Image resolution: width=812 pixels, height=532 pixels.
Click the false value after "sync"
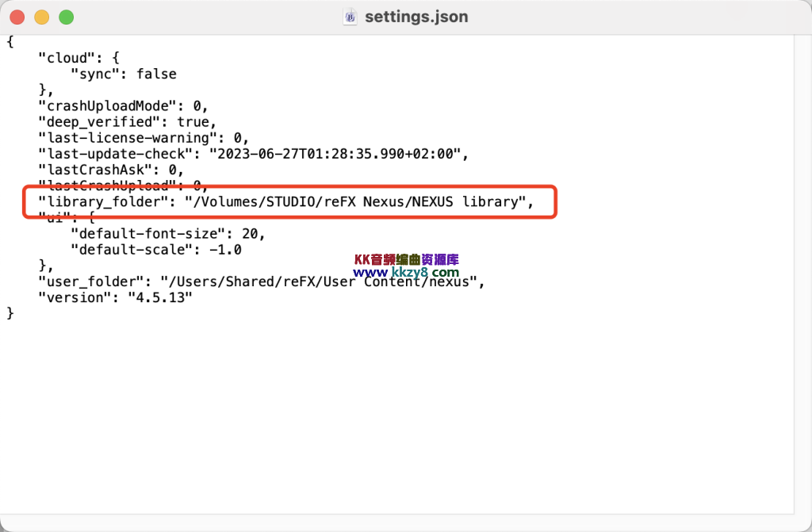point(156,74)
